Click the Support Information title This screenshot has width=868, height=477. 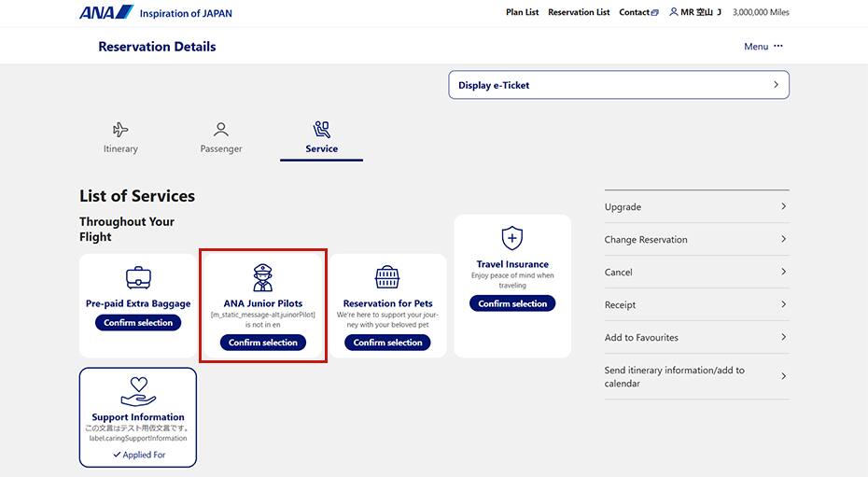138,417
